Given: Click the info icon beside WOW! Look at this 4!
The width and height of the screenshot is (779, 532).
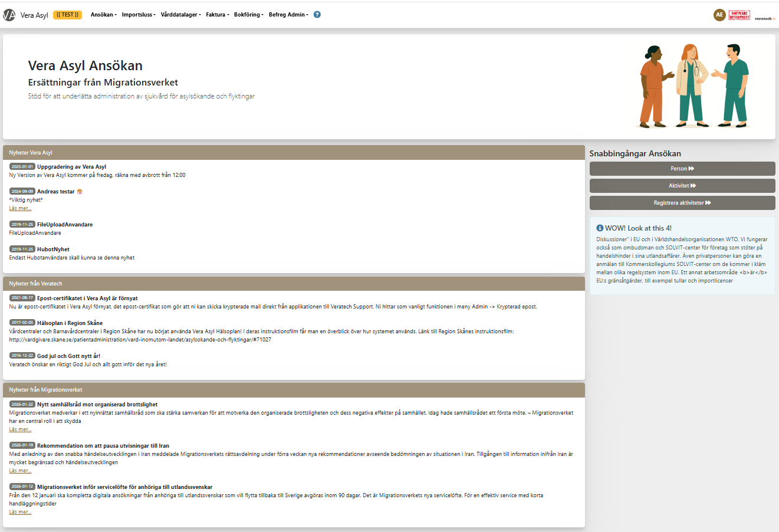Looking at the screenshot, I should [600, 228].
